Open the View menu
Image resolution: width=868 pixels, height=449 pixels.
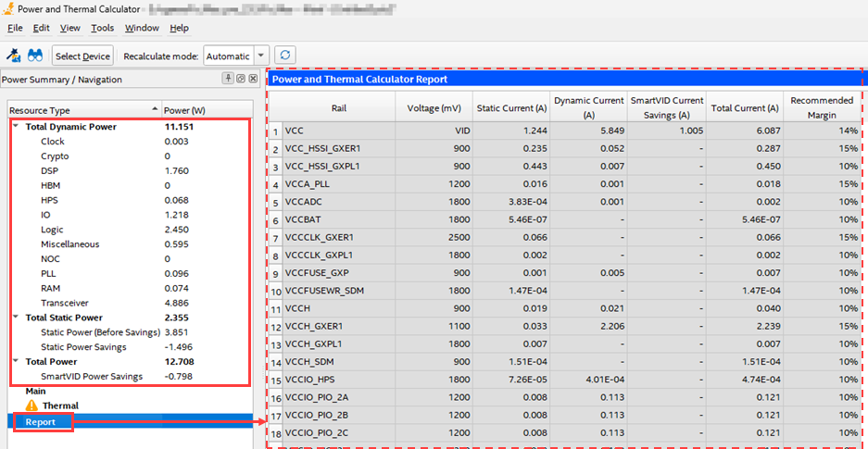tap(70, 28)
